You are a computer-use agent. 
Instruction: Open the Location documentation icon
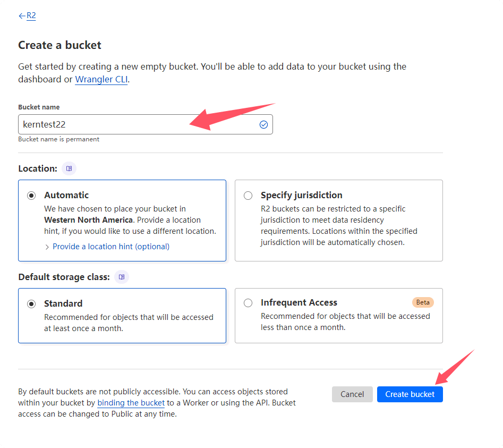point(69,168)
